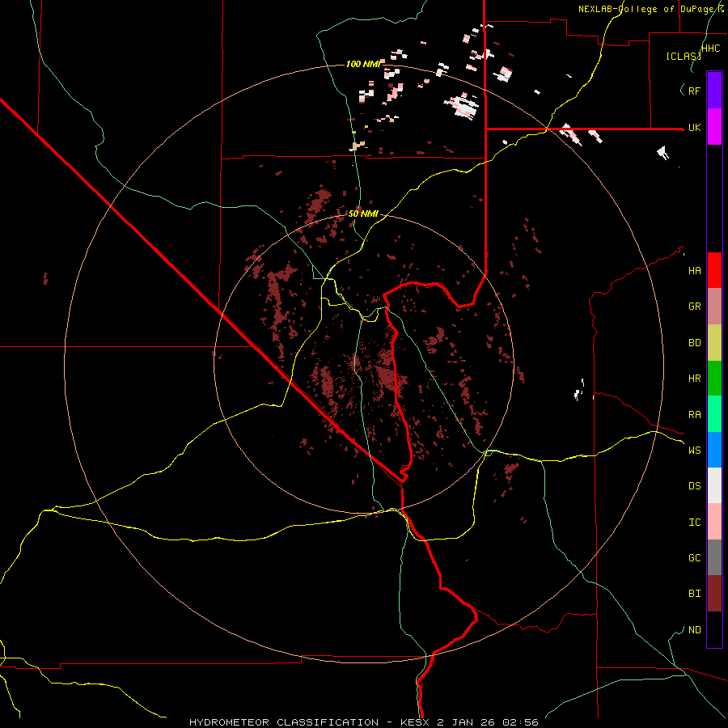Image resolution: width=728 pixels, height=728 pixels.
Task: Click the HR legend label
Action: [x=694, y=379]
